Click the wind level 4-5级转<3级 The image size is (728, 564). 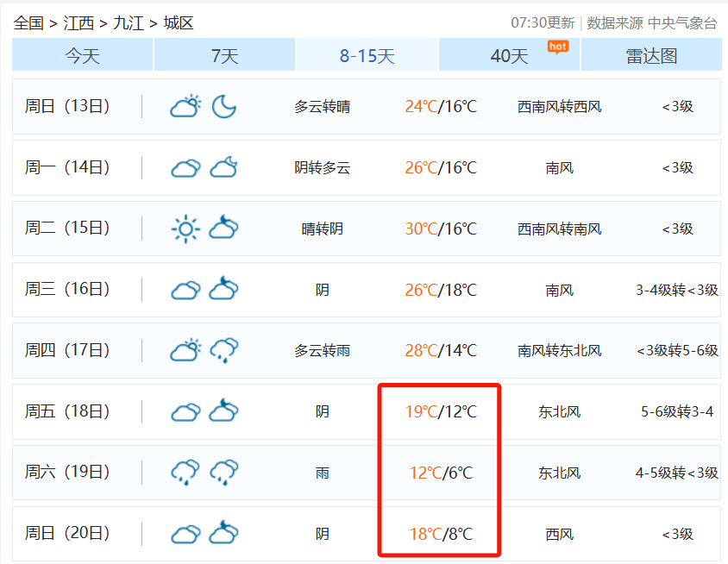coord(677,473)
